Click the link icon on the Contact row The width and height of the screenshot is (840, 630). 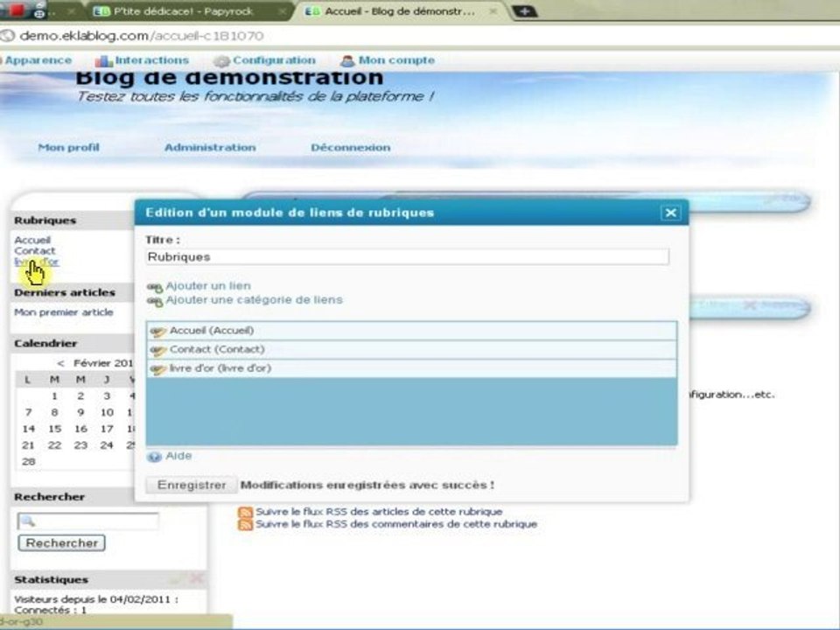click(158, 351)
